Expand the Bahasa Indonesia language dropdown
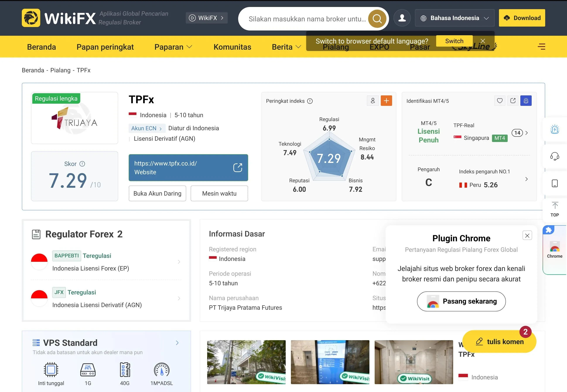Image resolution: width=567 pixels, height=392 pixels. point(455,18)
